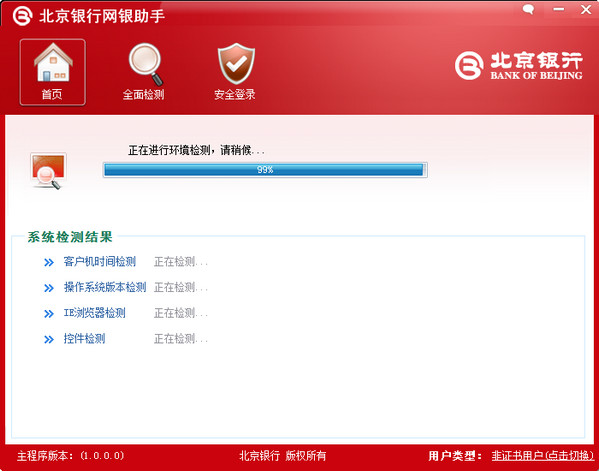Switch user type via 非证书用户(点击切换) link
The image size is (599, 471).
[x=542, y=455]
